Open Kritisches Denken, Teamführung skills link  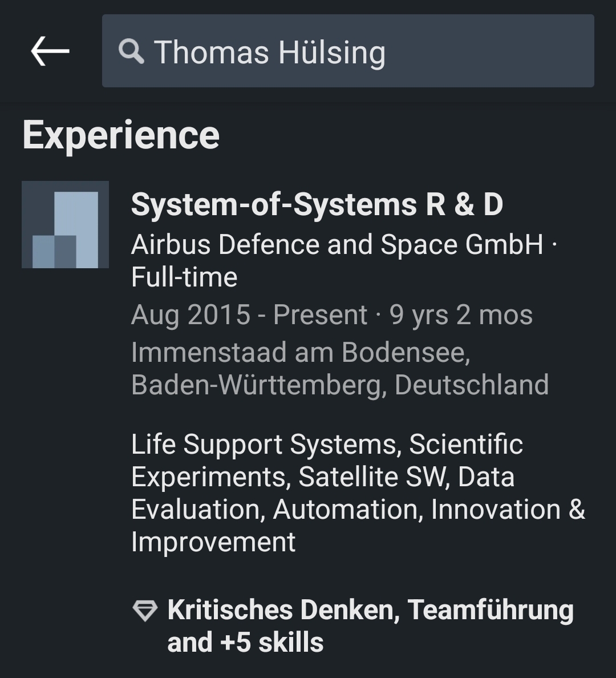click(x=371, y=610)
